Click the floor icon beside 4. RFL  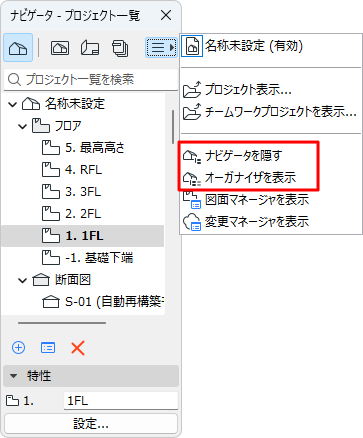51,170
